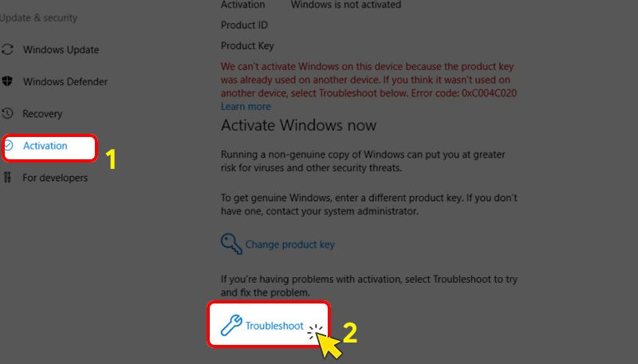
Task: Click the red error code message text
Action: pyautogui.click(x=368, y=80)
